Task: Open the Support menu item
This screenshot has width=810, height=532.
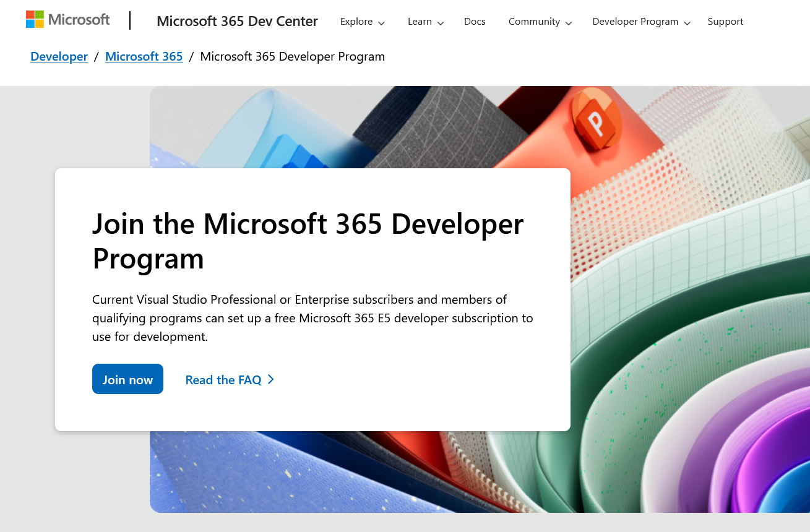Action: (x=725, y=22)
